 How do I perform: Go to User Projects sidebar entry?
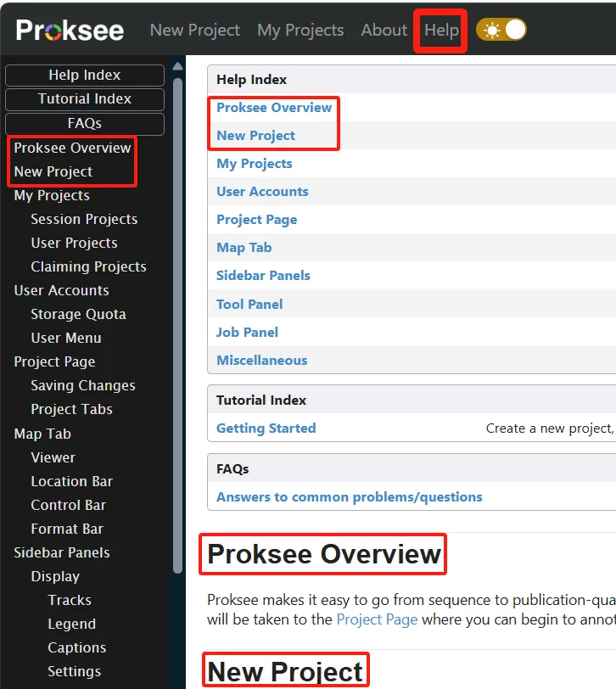coord(75,243)
